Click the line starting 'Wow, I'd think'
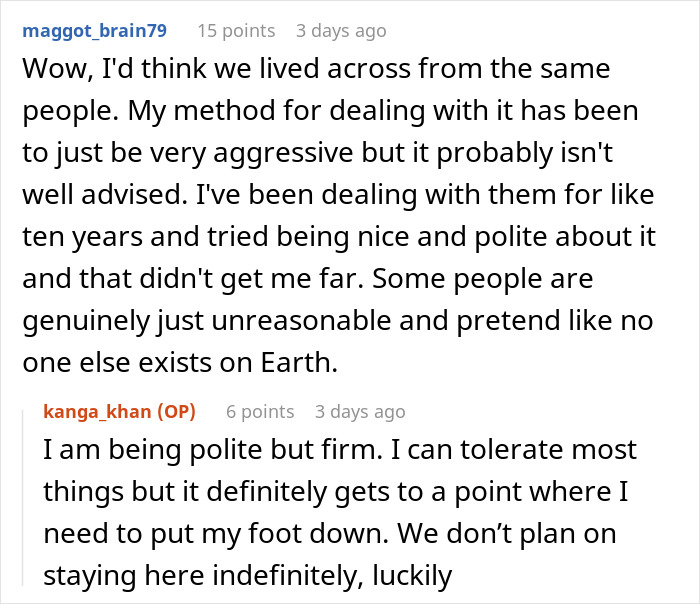Screen dimensions: 700x604 (x=316, y=69)
